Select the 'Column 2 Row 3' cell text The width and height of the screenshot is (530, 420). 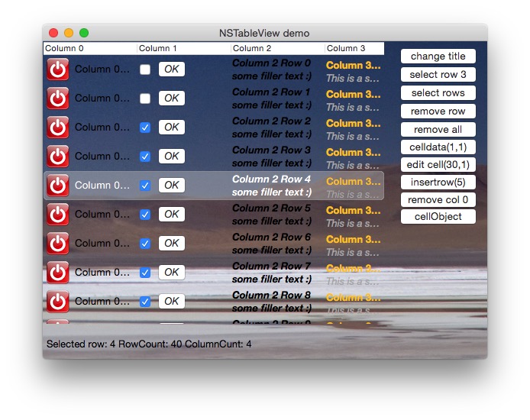pos(271,150)
